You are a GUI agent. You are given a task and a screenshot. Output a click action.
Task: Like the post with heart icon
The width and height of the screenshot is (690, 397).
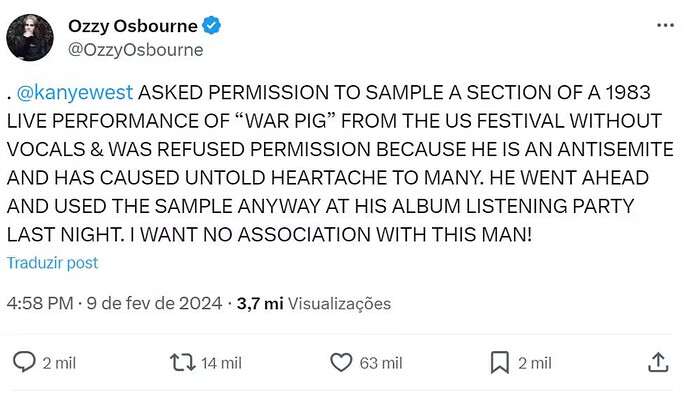(x=341, y=363)
